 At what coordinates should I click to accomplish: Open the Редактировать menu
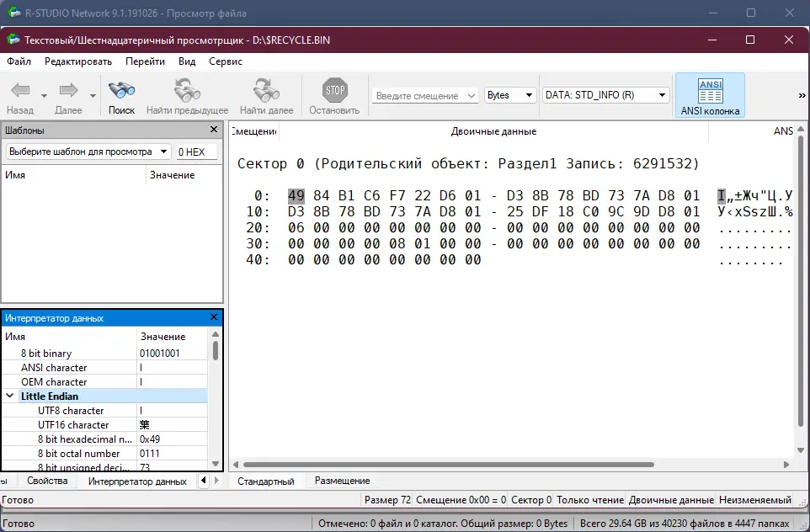click(78, 61)
